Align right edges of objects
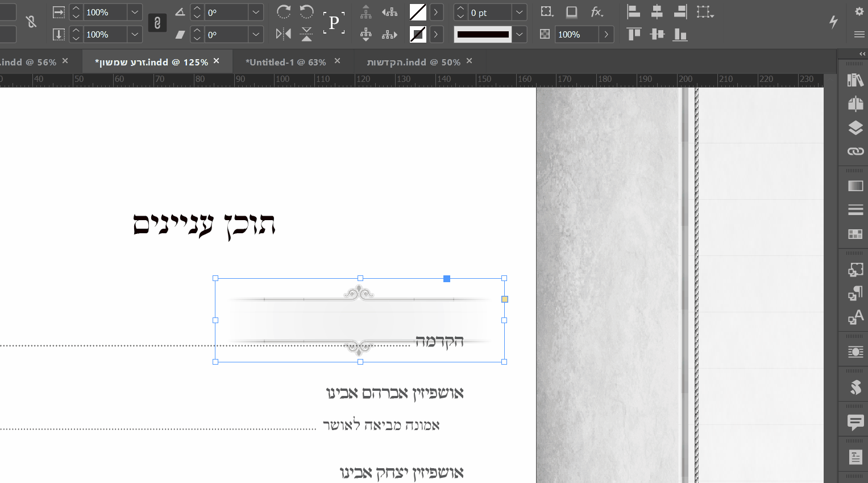Screen dimensions: 868x483 (x=680, y=12)
